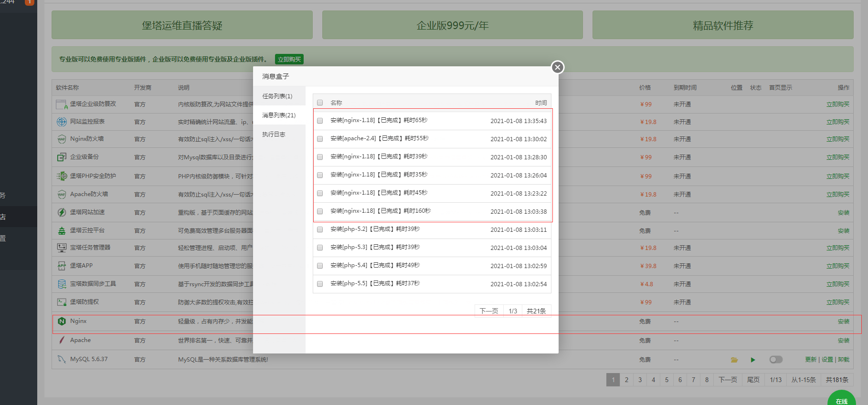Click the green 立即购买 button in notice bar

click(289, 59)
